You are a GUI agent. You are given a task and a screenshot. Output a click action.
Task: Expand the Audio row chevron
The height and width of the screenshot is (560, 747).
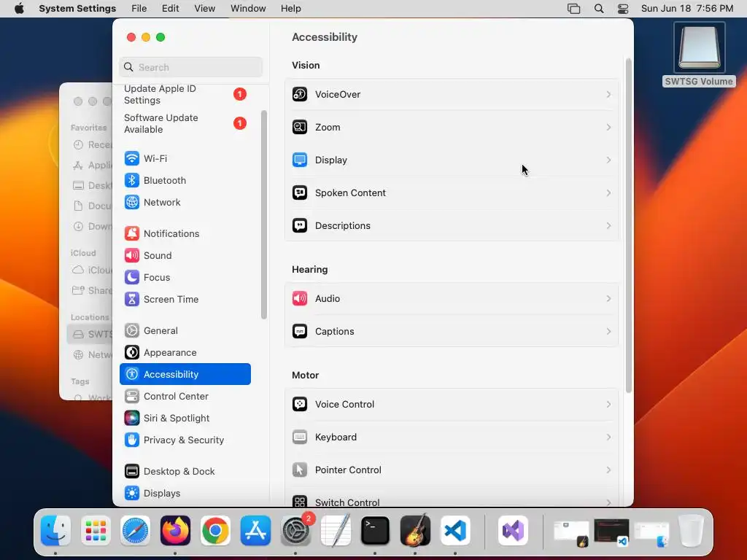pyautogui.click(x=608, y=298)
